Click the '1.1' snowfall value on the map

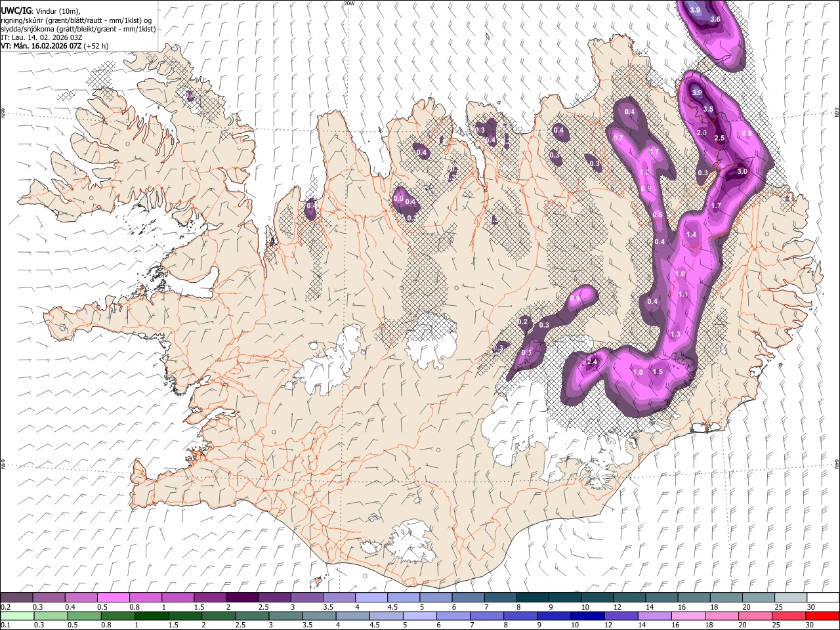pos(683,294)
